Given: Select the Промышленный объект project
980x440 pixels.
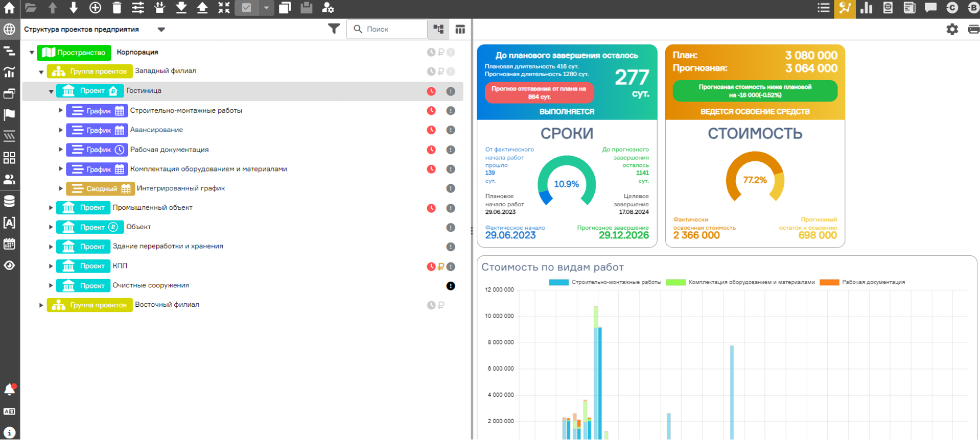Looking at the screenshot, I should click(243, 208).
